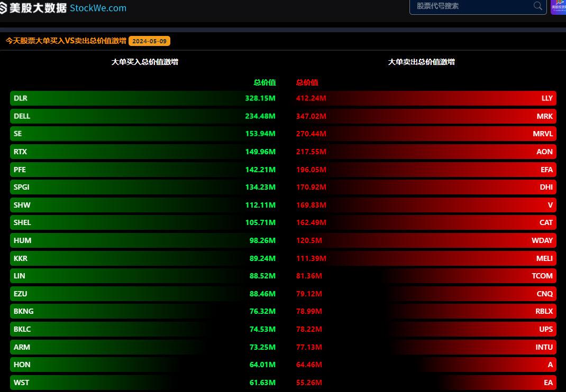Open the ARM ticker row

point(144,347)
